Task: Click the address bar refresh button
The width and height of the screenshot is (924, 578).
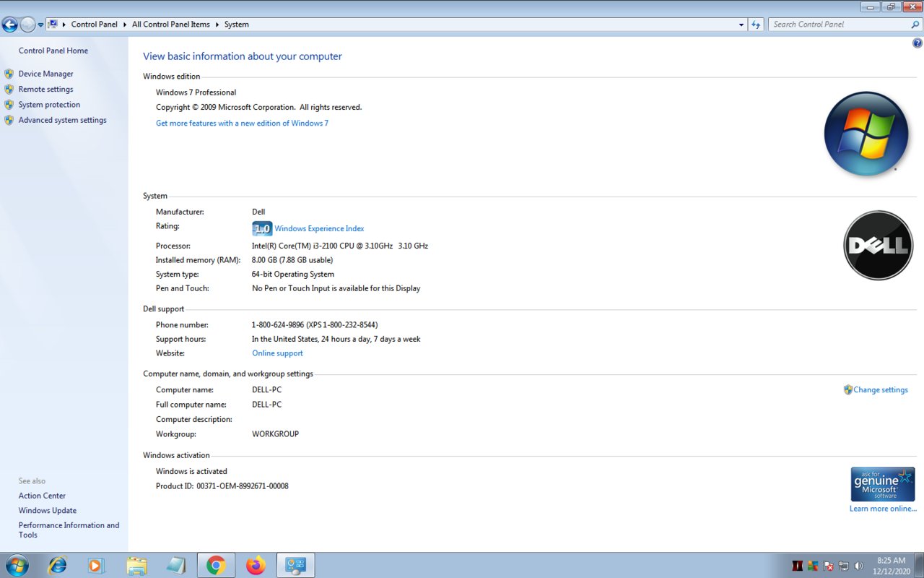Action: [x=756, y=25]
